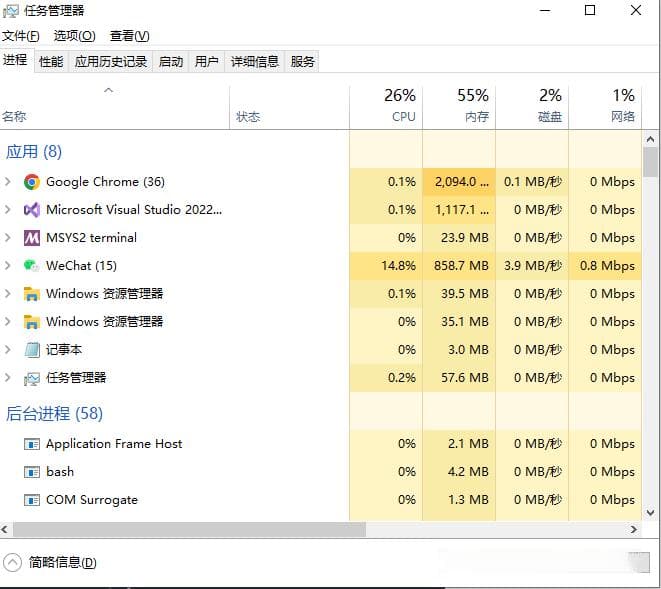This screenshot has width=661, height=589.
Task: Click 简略信息(D) to show fewer details
Action: coord(62,562)
